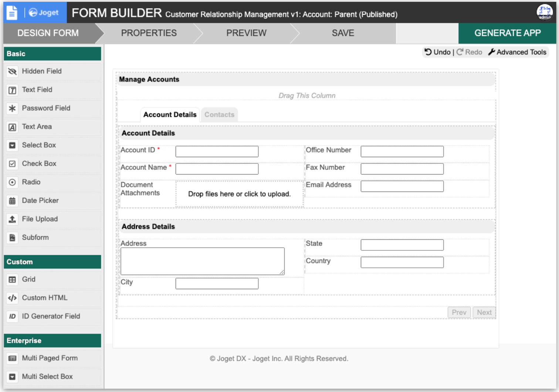
Task: Click the Fax Number input field
Action: pyautogui.click(x=402, y=169)
